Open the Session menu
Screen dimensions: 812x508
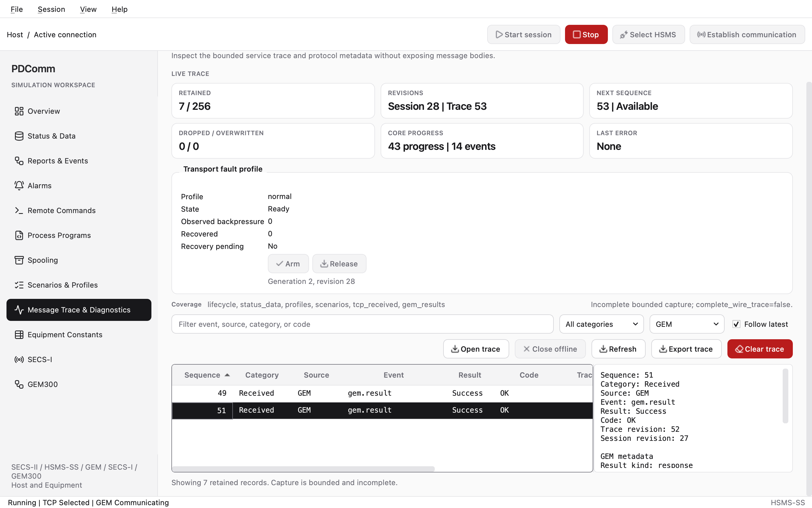pos(51,9)
